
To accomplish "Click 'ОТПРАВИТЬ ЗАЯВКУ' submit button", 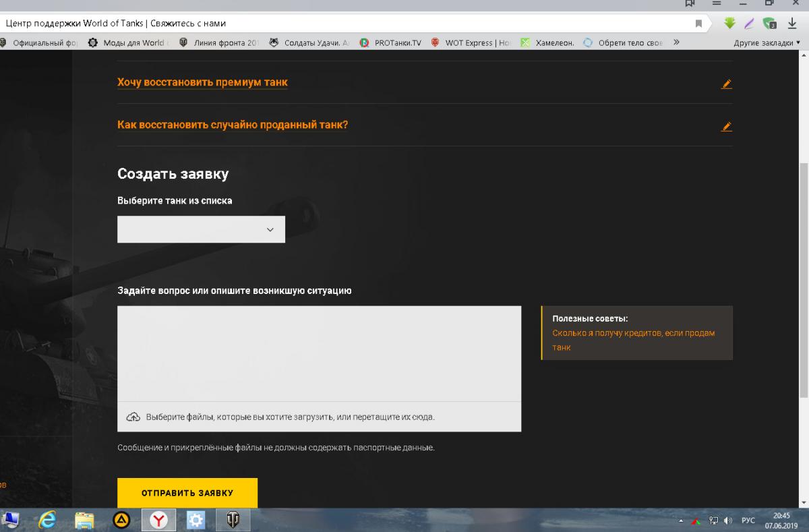I will click(187, 493).
